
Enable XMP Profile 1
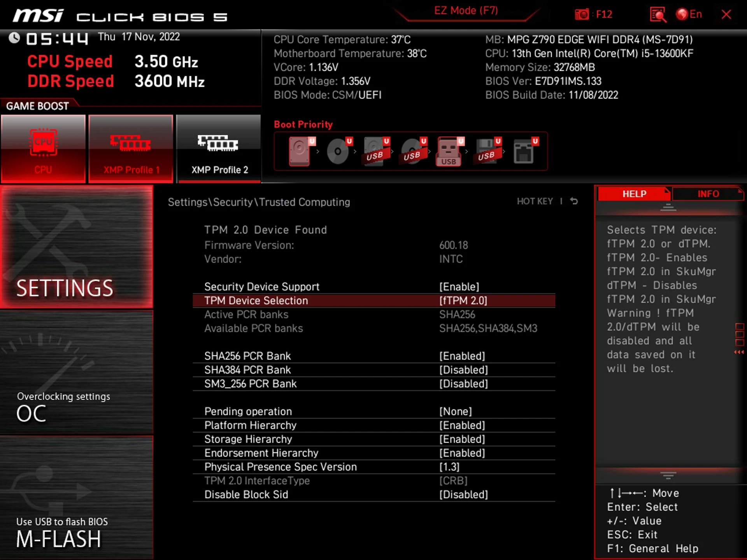coord(131,149)
